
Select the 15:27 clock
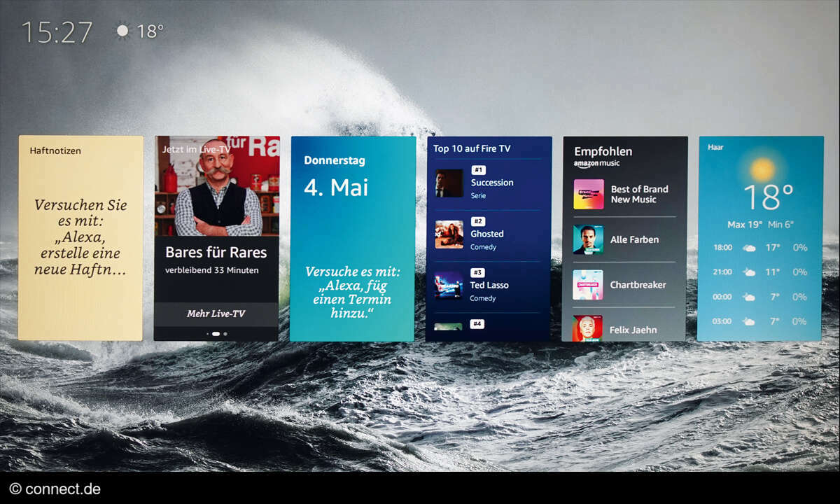point(57,32)
